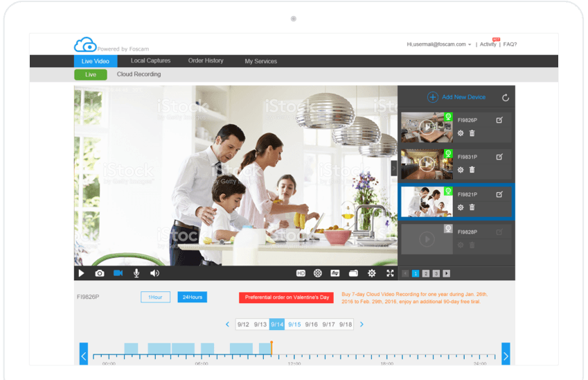Open video settings gear in the toolbar
This screenshot has height=380, width=588.
(372, 273)
